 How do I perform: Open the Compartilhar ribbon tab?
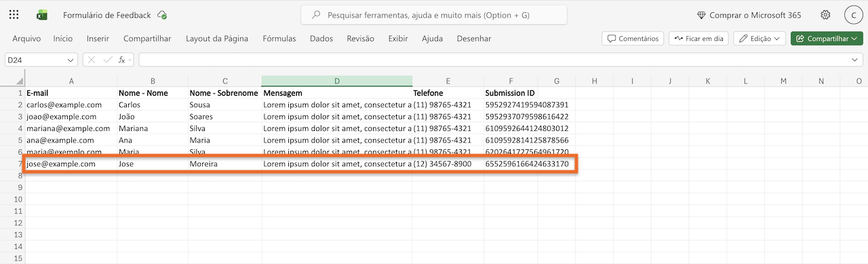pyautogui.click(x=147, y=39)
